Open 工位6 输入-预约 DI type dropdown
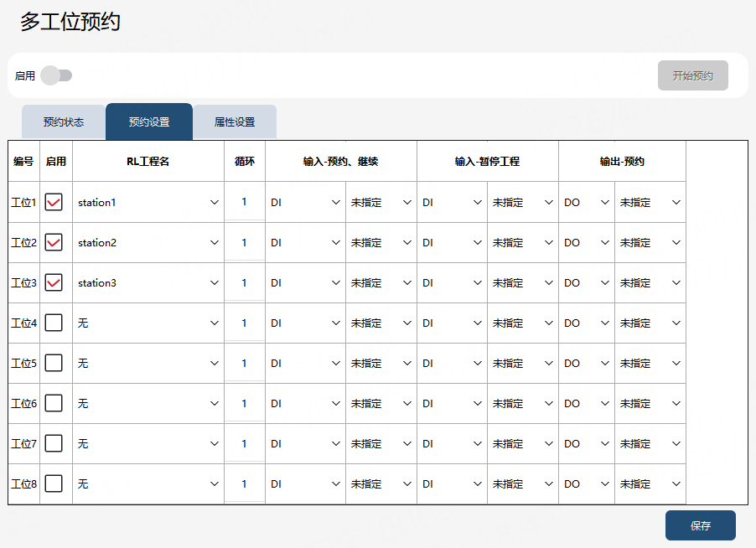 (x=305, y=403)
